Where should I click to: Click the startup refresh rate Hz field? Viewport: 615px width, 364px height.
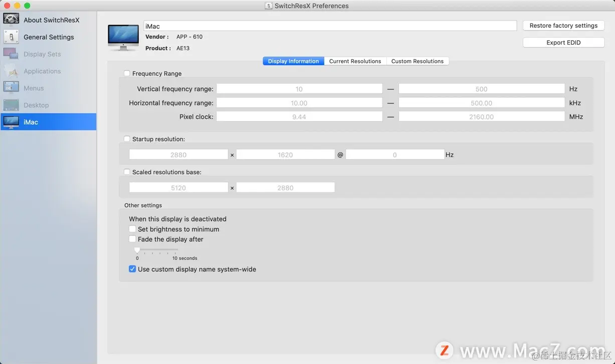[x=395, y=155]
